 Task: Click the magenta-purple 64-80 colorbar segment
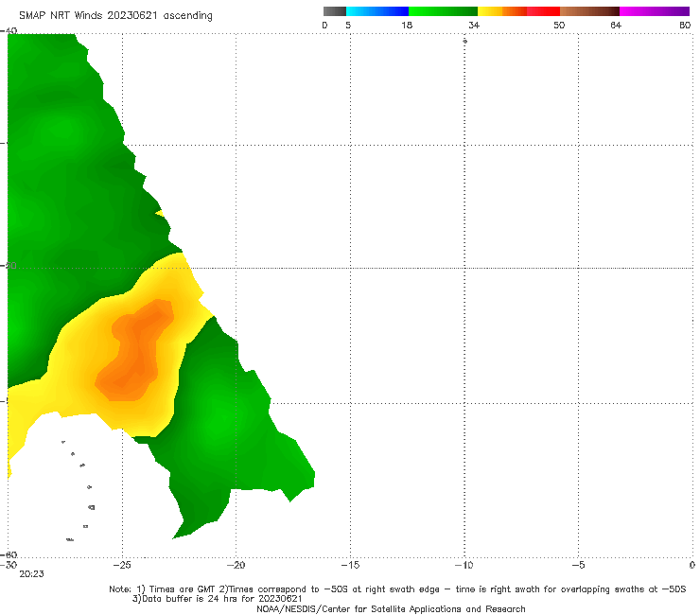pyautogui.click(x=655, y=11)
